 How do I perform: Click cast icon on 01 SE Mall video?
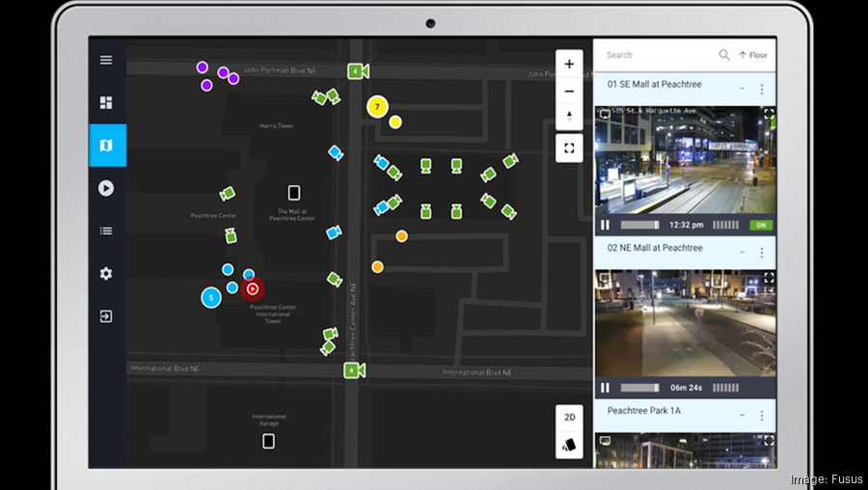[605, 114]
